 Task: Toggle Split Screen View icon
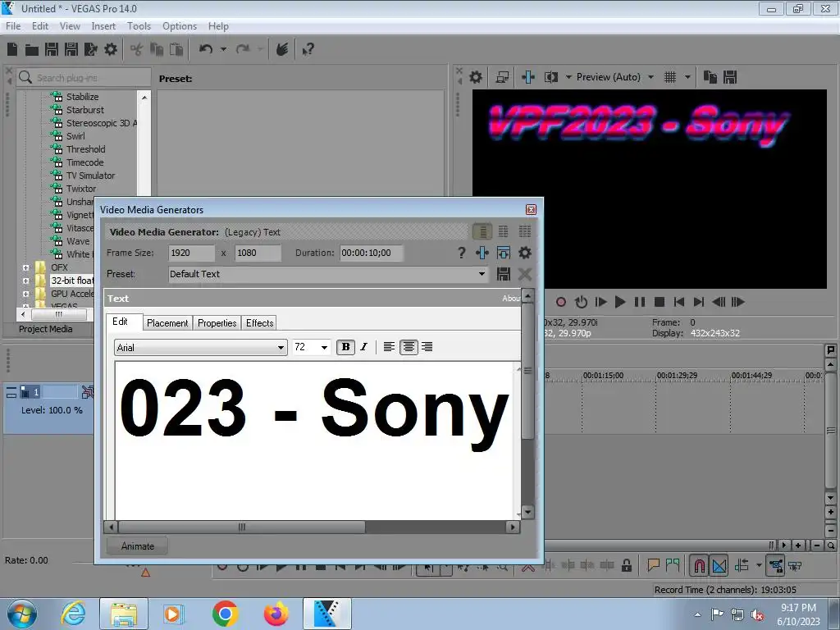551,78
